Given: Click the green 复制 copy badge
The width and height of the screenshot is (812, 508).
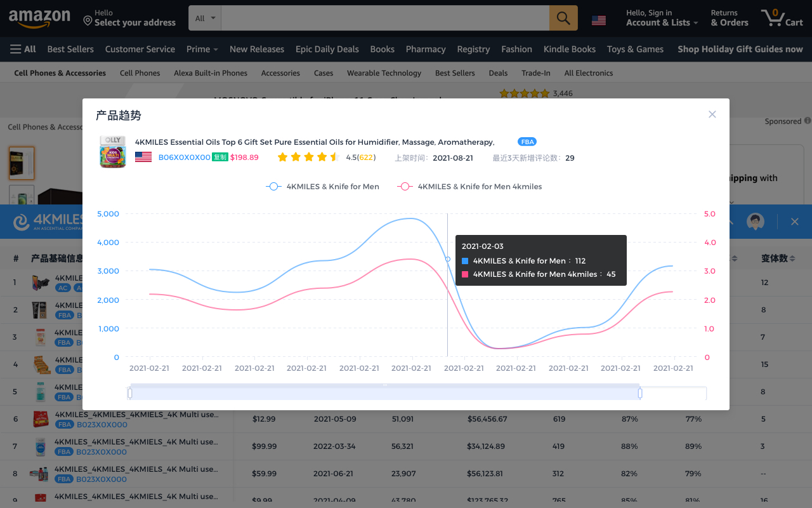Looking at the screenshot, I should pos(219,157).
